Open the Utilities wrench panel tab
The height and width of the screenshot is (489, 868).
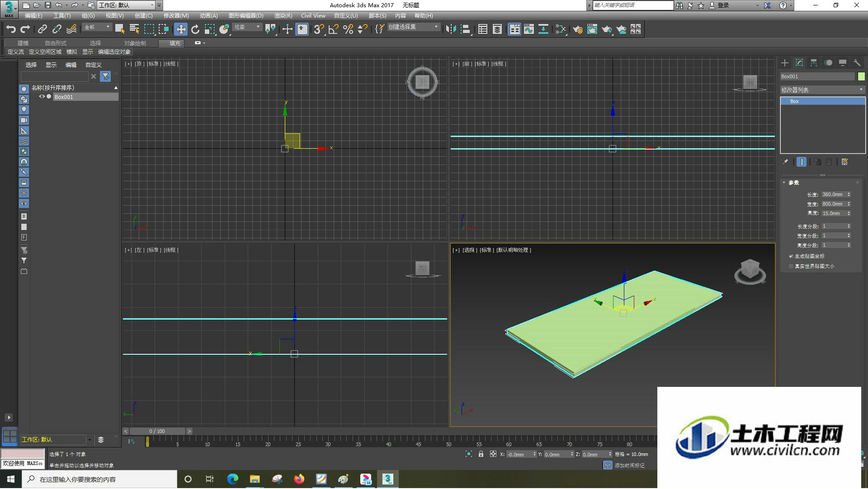click(857, 63)
